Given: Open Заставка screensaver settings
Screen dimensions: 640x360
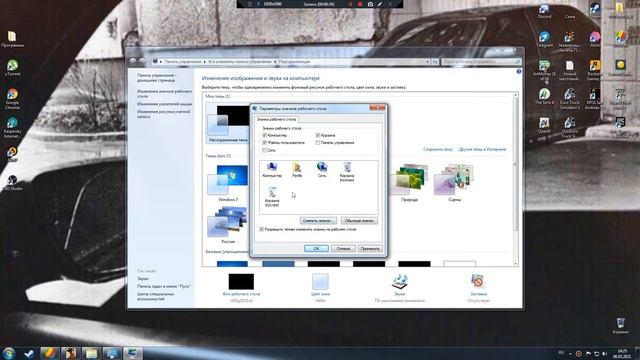Looking at the screenshot, I should 478,287.
